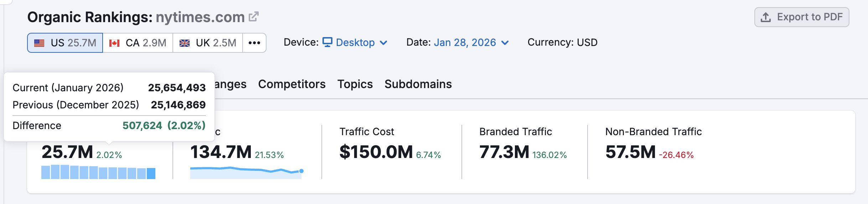This screenshot has width=868, height=204.
Task: Switch to the Topics tab
Action: coord(355,84)
